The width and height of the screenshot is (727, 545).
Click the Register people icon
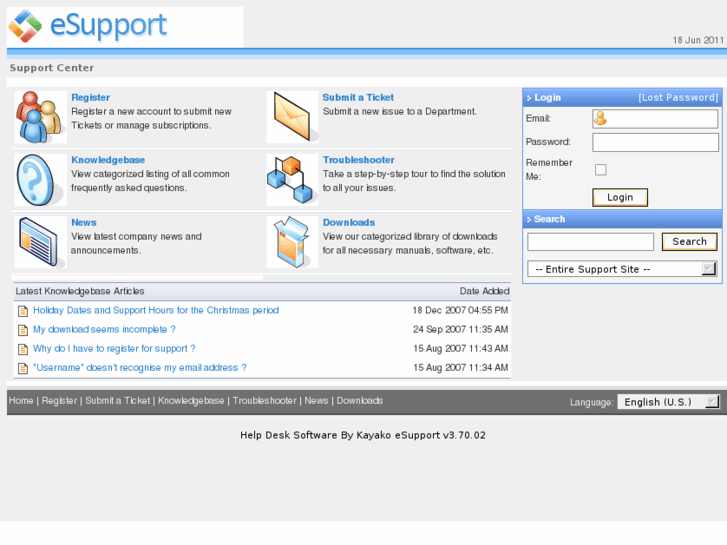(40, 117)
